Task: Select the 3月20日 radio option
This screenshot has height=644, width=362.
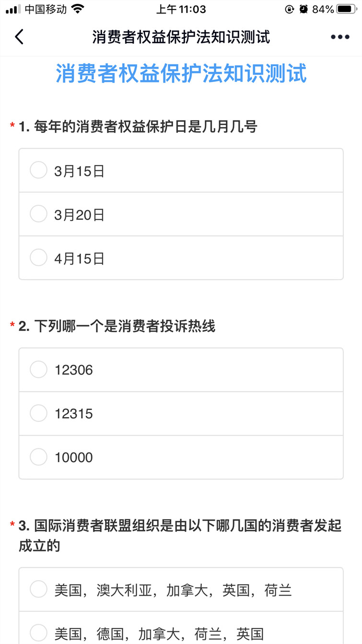Action: pyautogui.click(x=38, y=214)
